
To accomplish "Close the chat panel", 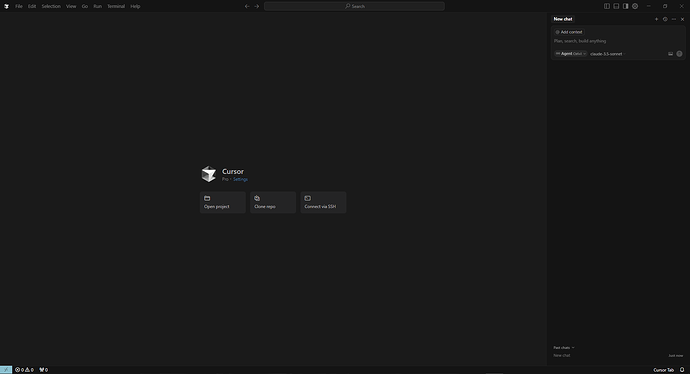I will point(683,19).
